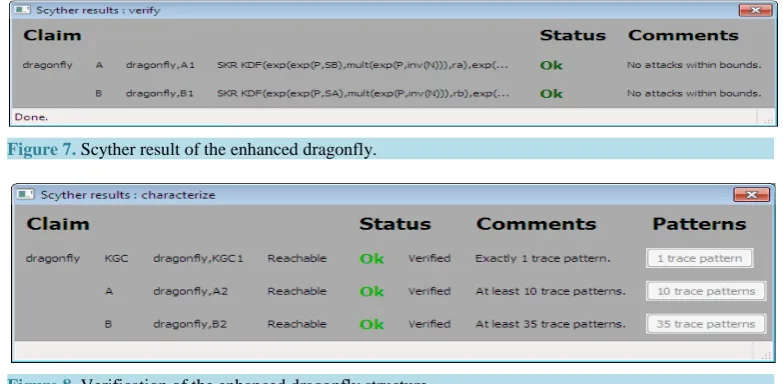Click Ok status for dragonfly,KGC1

click(372, 259)
